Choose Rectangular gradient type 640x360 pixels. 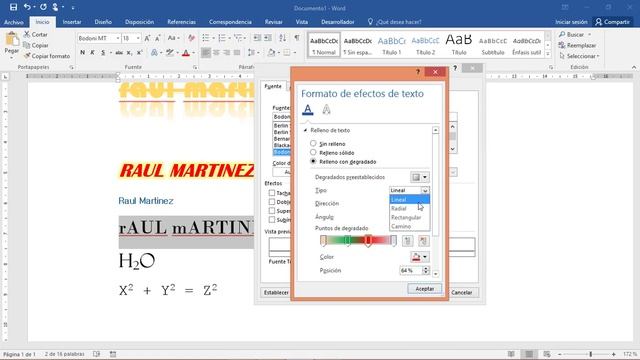(409, 218)
